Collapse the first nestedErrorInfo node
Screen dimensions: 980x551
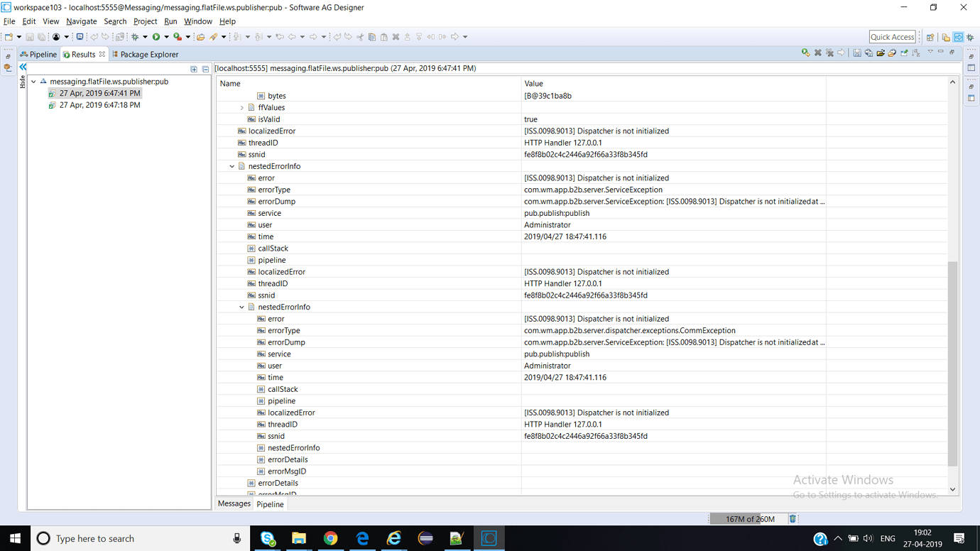point(232,166)
